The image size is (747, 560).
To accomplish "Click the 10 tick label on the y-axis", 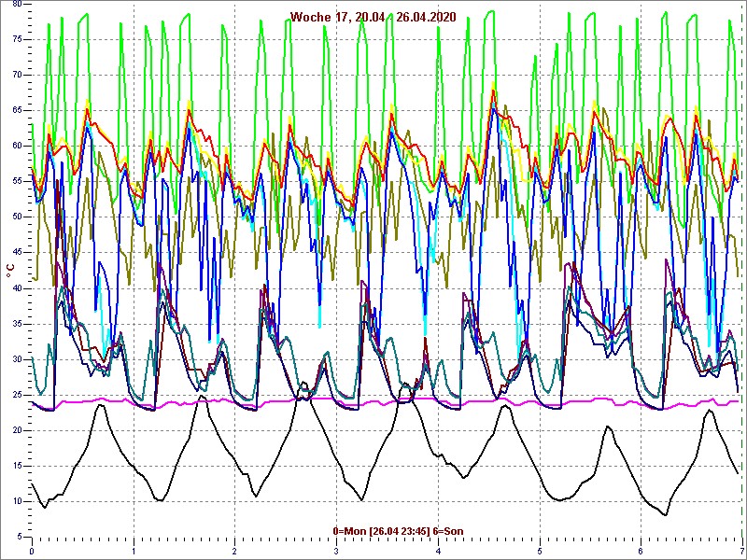I will (x=17, y=501).
